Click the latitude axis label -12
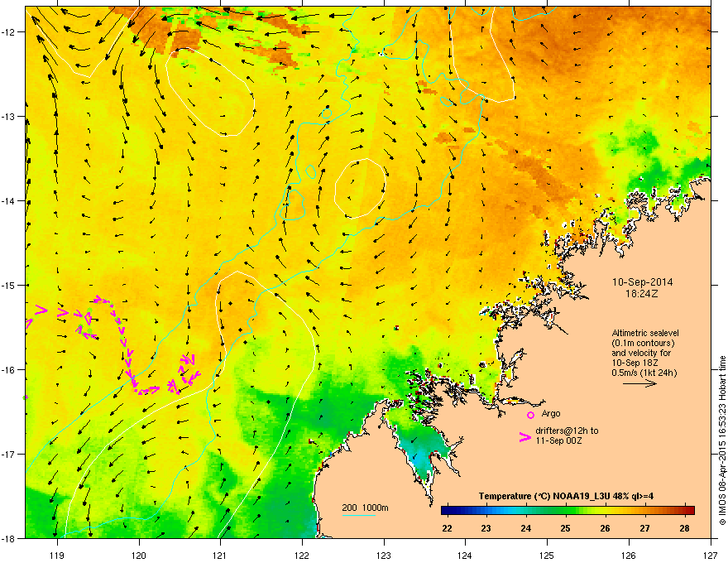The image size is (728, 563). (8, 31)
